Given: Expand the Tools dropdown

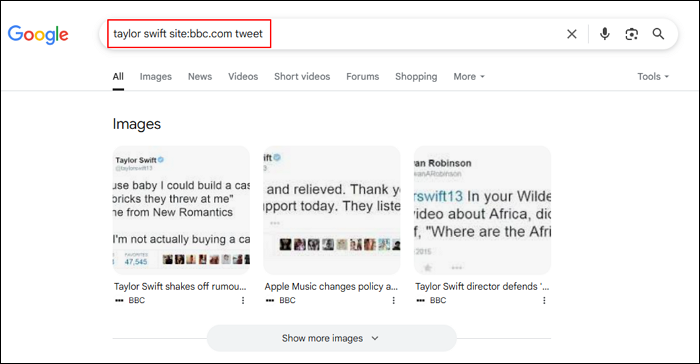Looking at the screenshot, I should pyautogui.click(x=653, y=76).
